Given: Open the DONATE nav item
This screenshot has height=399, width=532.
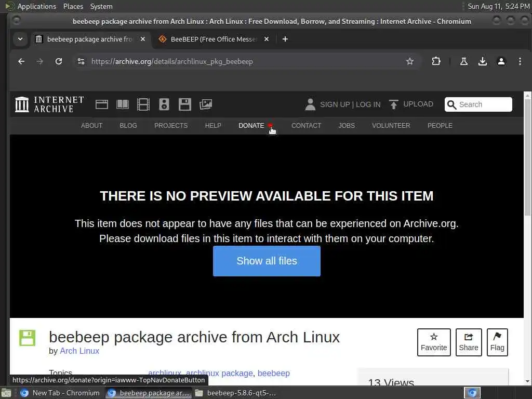Looking at the screenshot, I should pos(251,126).
